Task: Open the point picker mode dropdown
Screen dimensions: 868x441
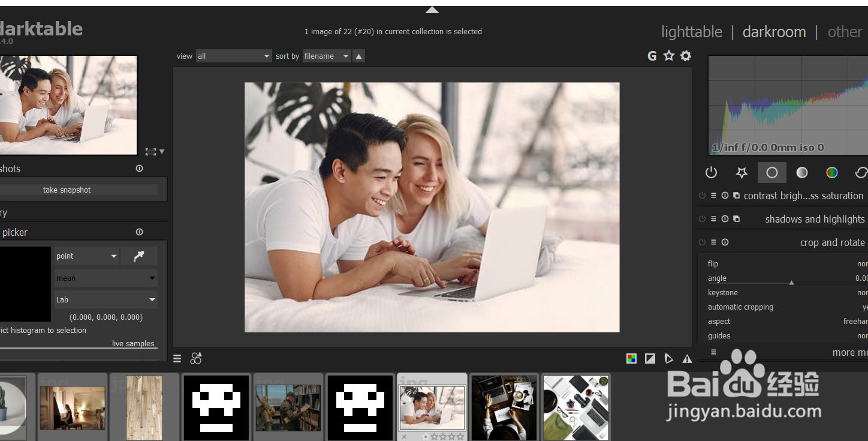Action: click(x=86, y=256)
